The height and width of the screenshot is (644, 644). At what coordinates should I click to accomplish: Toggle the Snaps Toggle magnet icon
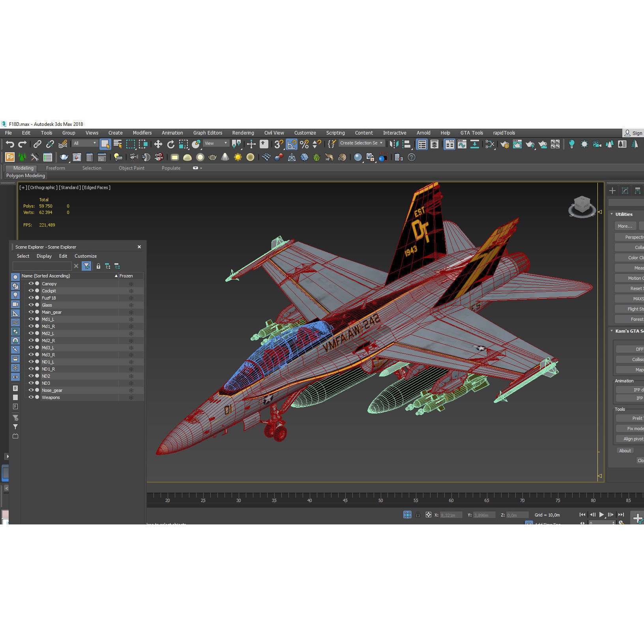[279, 144]
